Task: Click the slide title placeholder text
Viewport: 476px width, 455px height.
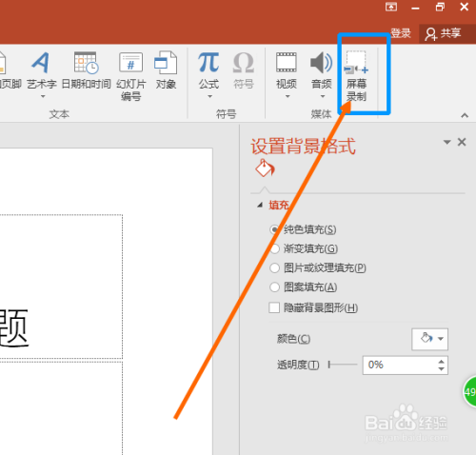Action: coord(14,328)
